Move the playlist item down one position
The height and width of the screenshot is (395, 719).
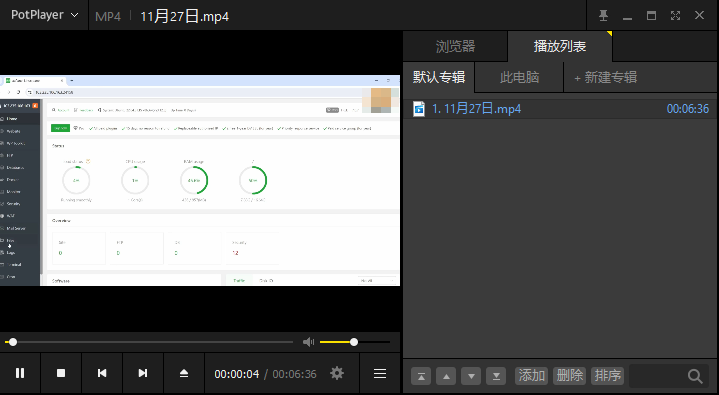pos(471,376)
